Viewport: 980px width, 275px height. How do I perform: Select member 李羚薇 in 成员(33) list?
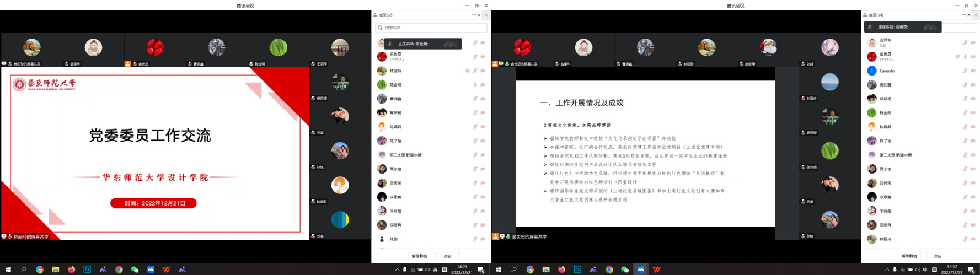(x=431, y=211)
